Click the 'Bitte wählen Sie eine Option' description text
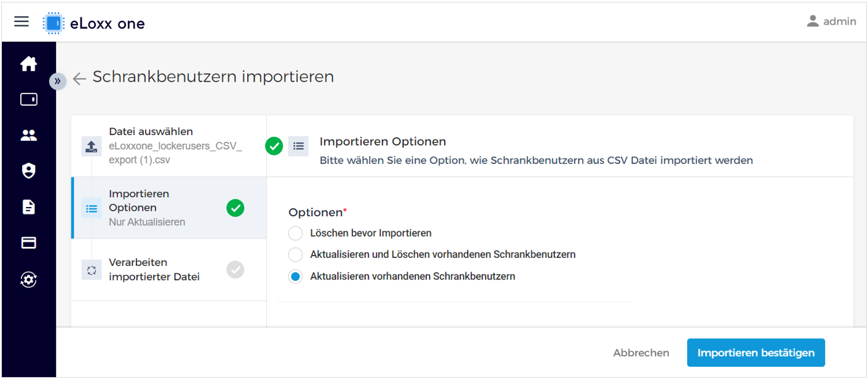868x379 pixels. (536, 160)
